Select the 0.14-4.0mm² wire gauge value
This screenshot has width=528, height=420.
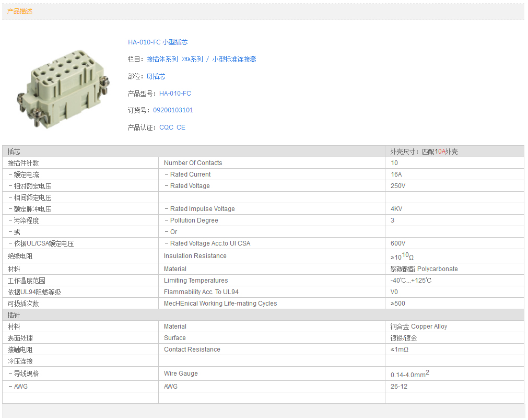(409, 375)
